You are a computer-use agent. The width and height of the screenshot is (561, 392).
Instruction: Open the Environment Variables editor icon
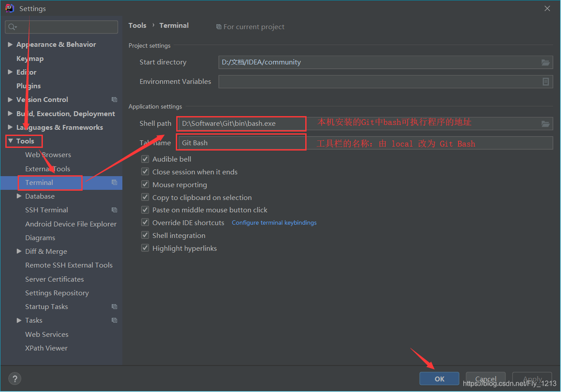click(546, 82)
